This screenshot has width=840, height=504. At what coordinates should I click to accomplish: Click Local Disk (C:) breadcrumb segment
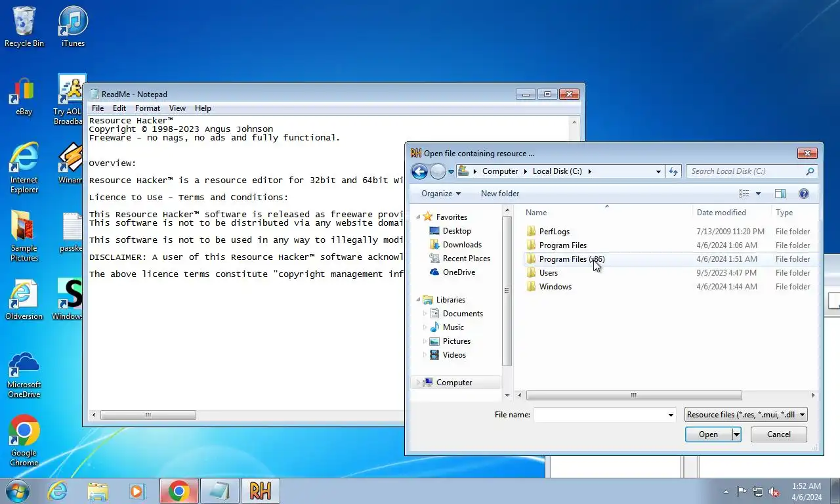pos(557,171)
